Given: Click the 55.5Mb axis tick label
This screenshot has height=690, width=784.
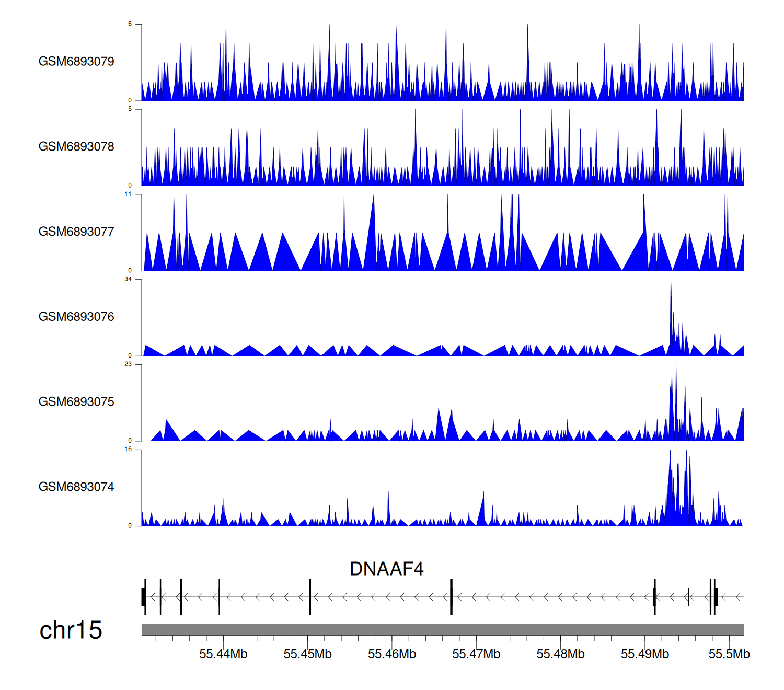Looking at the screenshot, I should click(729, 654).
